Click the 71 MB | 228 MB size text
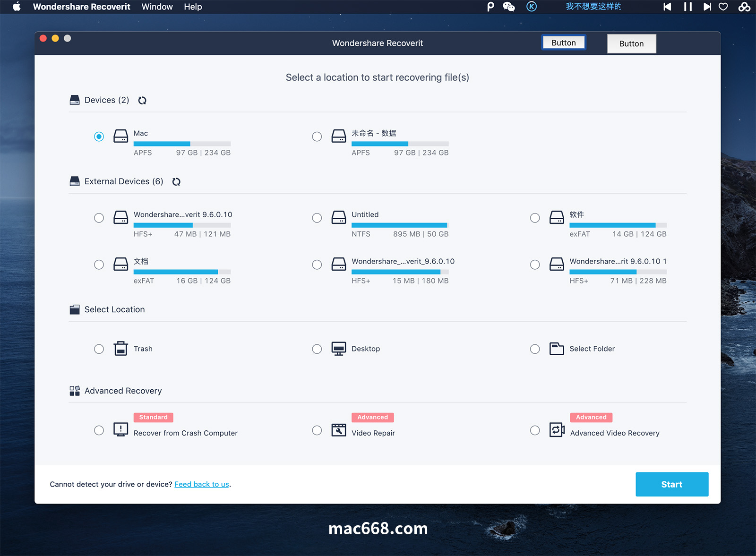The height and width of the screenshot is (556, 756). tap(638, 281)
